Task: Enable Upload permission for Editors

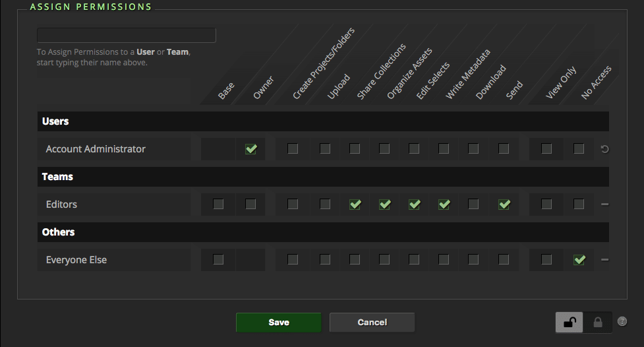Action: tap(325, 205)
